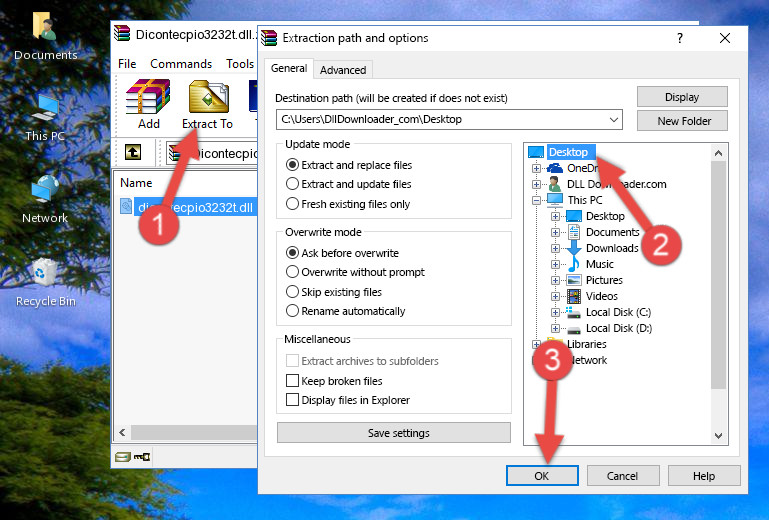Image resolution: width=769 pixels, height=520 pixels.
Task: Click the Display button
Action: coord(682,97)
